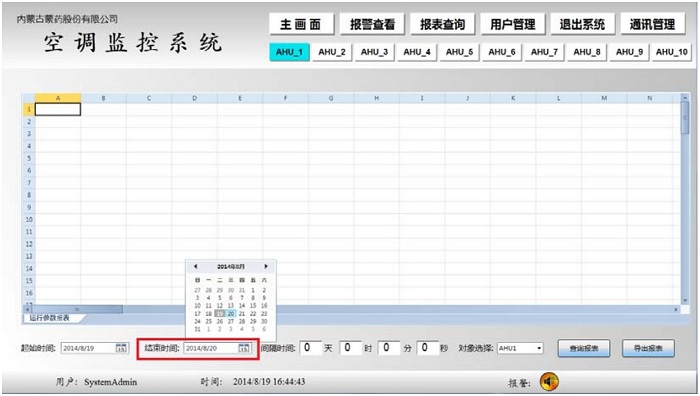Open 报警查看 alarm view
Viewport: 700px width, 396px height.
(372, 24)
